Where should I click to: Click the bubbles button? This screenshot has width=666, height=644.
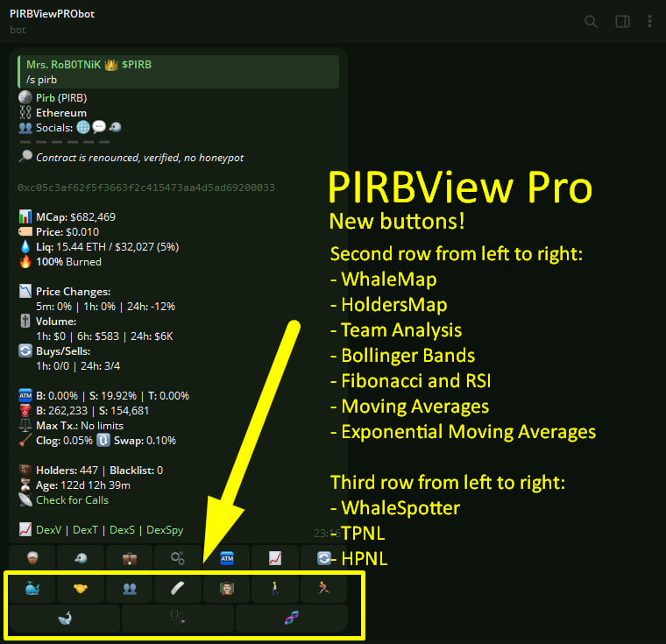pos(178,558)
